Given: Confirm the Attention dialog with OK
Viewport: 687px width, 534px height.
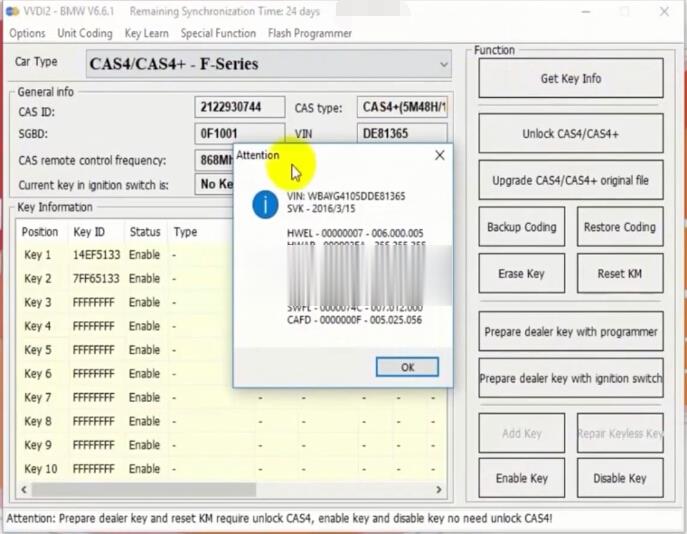Looking at the screenshot, I should (x=407, y=367).
